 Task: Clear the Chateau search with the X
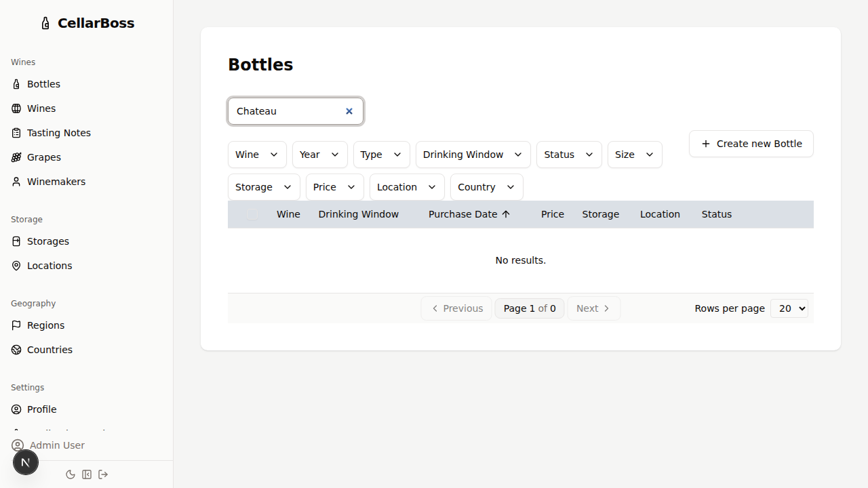point(349,111)
